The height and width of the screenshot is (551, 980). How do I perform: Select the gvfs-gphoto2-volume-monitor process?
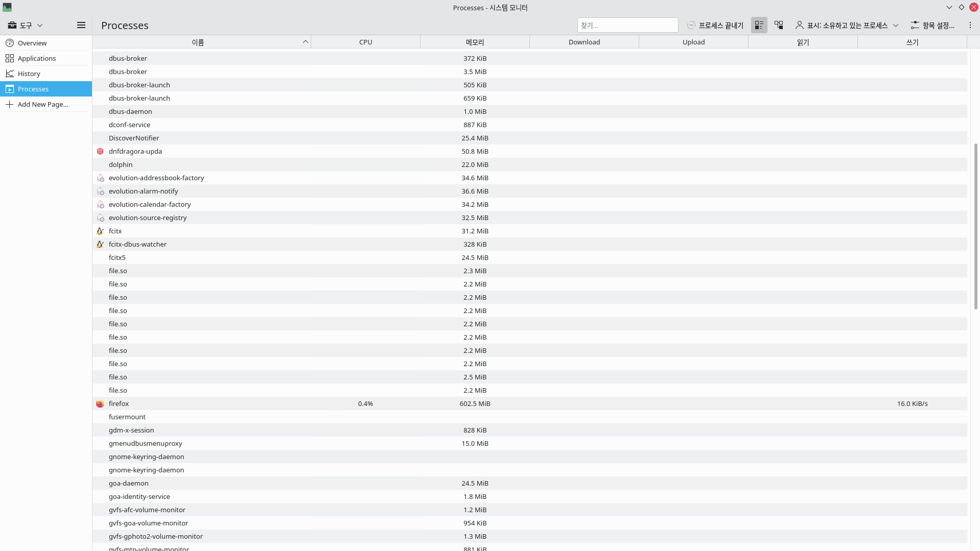coord(529,536)
